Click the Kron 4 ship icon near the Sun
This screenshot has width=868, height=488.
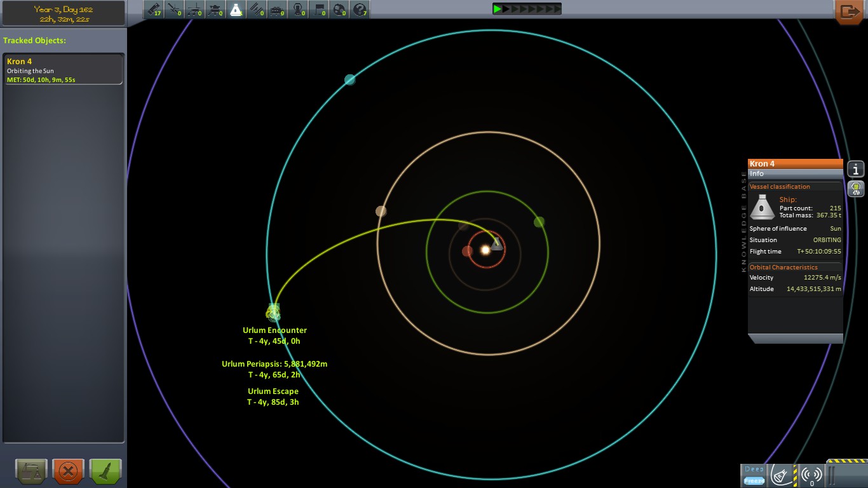tap(497, 243)
